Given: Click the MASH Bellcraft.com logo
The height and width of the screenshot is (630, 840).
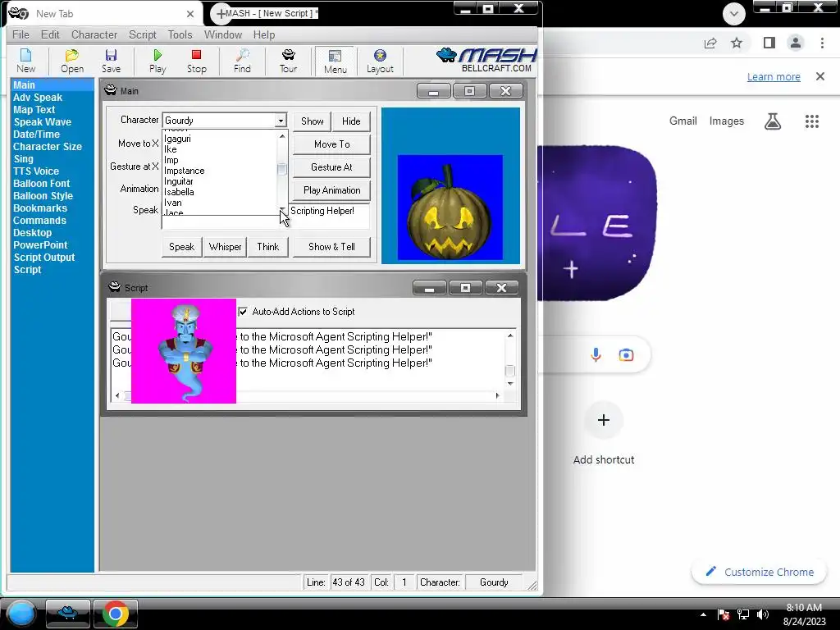Looking at the screenshot, I should point(486,60).
